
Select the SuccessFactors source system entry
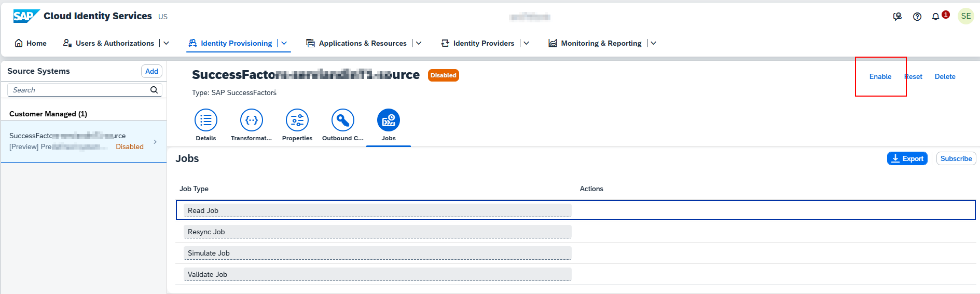[84, 142]
